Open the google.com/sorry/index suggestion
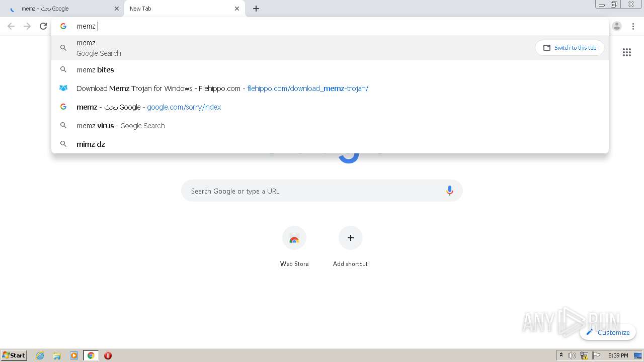Screen dimensions: 644x362 (330, 107)
